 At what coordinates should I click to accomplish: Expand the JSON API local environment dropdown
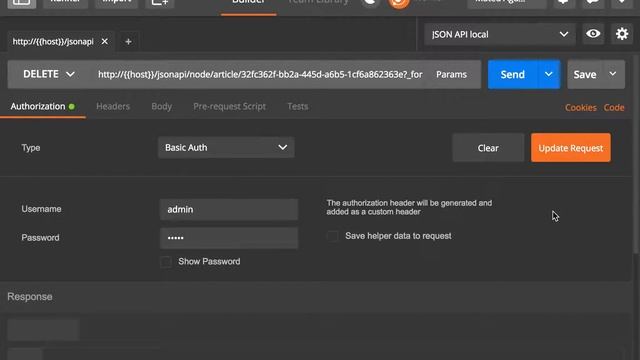(x=500, y=34)
